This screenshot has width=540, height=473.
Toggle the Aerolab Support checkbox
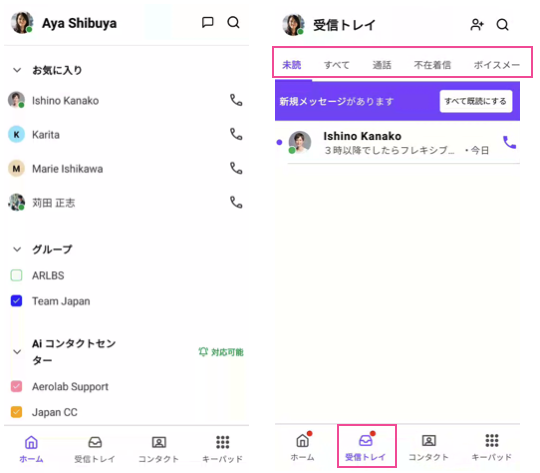[17, 386]
